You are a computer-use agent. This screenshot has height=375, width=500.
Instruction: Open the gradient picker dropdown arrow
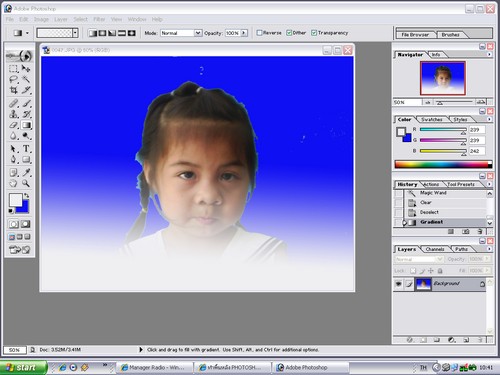[x=76, y=33]
